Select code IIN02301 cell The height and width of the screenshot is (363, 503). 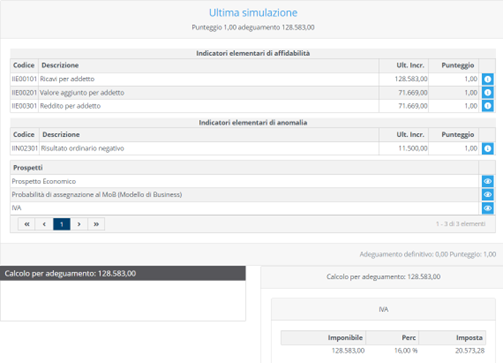tap(25, 148)
